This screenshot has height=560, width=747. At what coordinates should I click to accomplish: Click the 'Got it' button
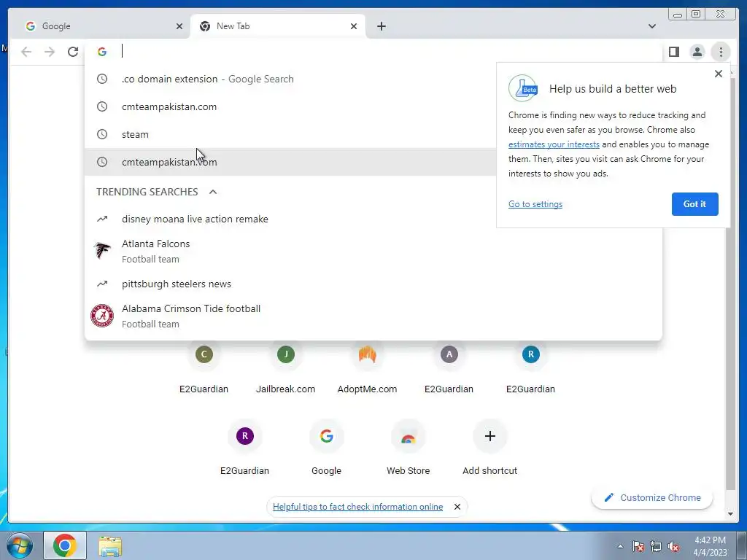[x=694, y=204]
